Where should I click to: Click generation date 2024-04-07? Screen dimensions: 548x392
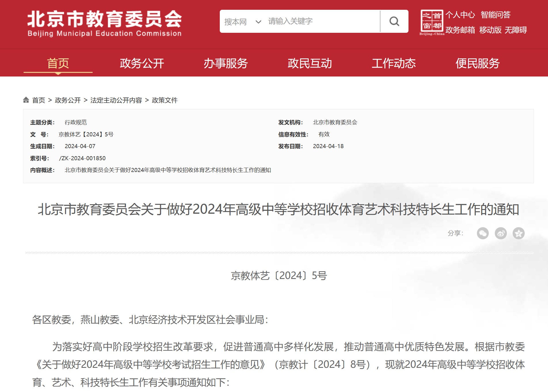pos(80,146)
